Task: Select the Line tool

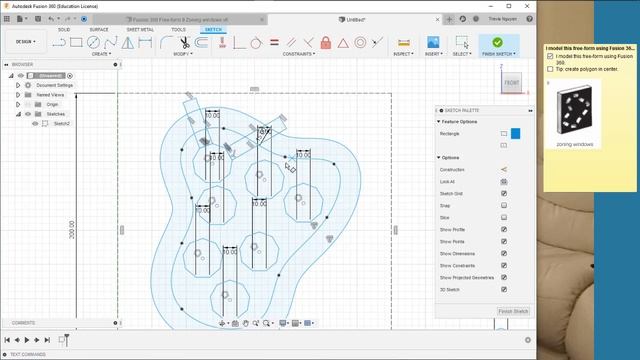Action: click(59, 42)
